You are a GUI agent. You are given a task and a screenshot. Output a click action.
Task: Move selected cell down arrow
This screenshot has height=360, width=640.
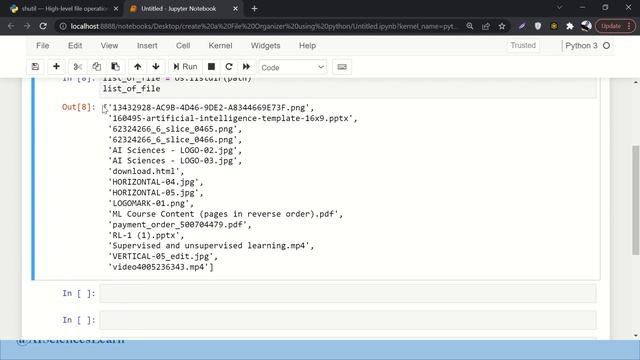pos(156,67)
